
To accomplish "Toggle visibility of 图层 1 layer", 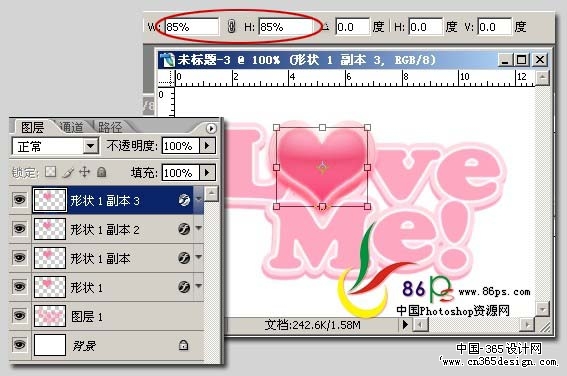I will pos(20,315).
